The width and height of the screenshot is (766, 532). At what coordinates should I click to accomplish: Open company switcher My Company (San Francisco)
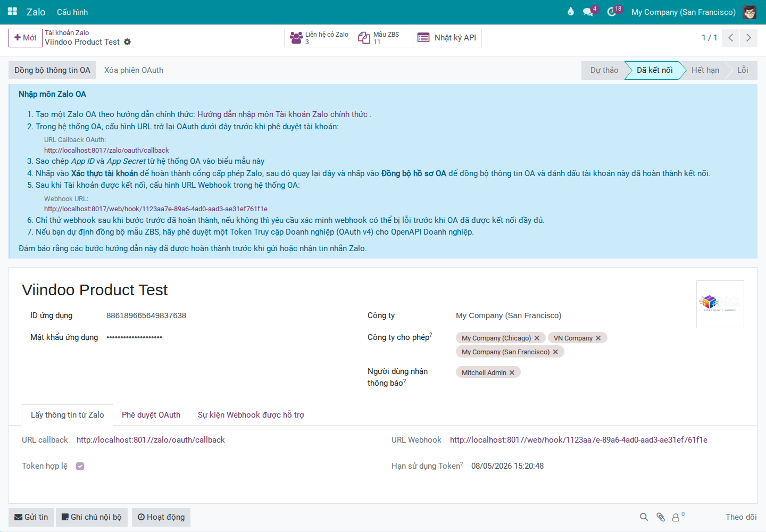coord(684,12)
